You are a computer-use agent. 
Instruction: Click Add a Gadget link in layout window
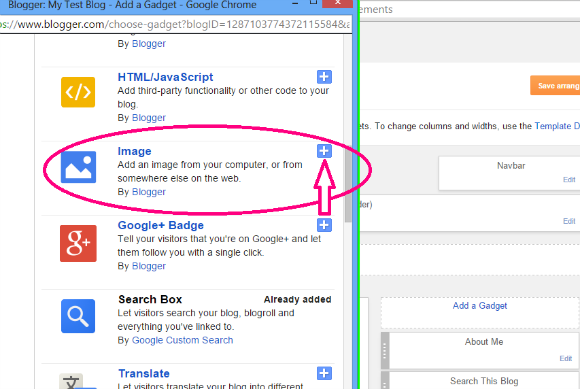(480, 306)
